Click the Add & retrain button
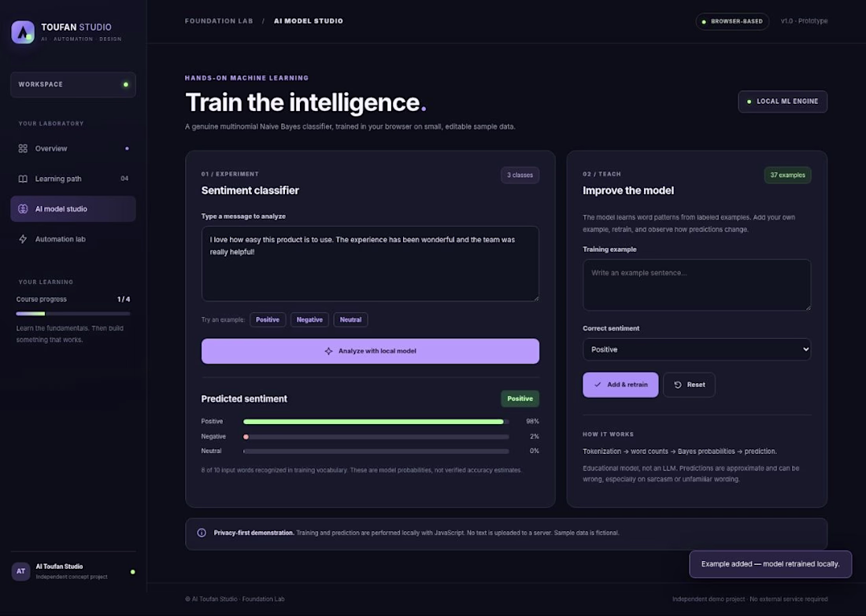Viewport: 866px width, 616px height. tap(620, 385)
